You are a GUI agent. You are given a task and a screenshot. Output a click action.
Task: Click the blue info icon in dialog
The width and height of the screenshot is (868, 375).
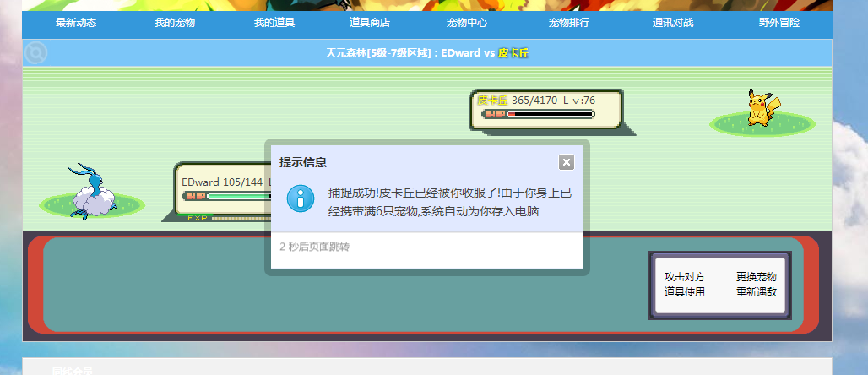pos(301,198)
